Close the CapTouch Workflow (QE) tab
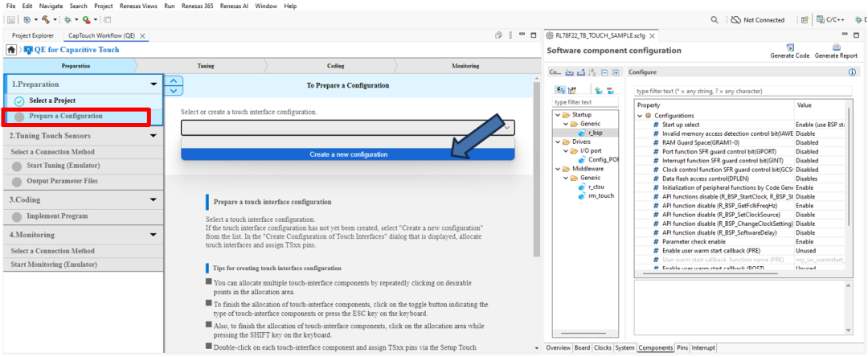Image resolution: width=868 pixels, height=357 pixels. coord(142,35)
